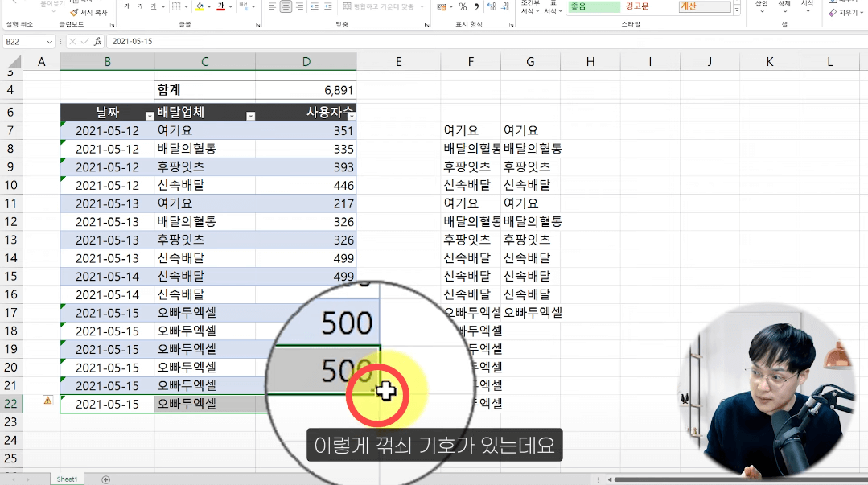Click the add new sheet plus icon
This screenshot has height=485, width=868.
pos(105,479)
